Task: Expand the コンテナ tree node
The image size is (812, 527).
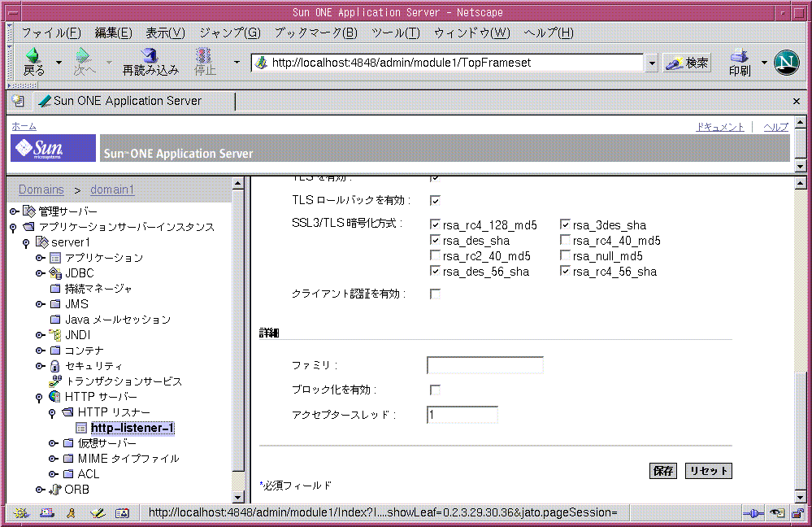Action: (41, 351)
